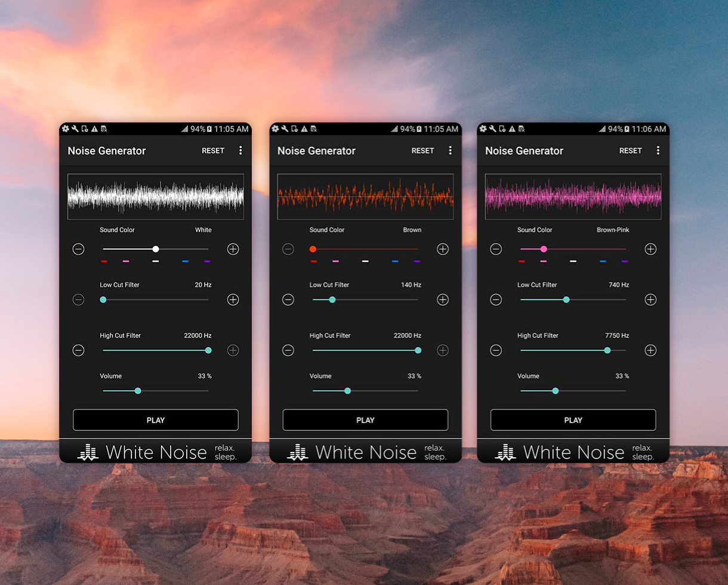Open the overflow menu on the white-waveform screen
This screenshot has width=728, height=585.
[x=240, y=150]
